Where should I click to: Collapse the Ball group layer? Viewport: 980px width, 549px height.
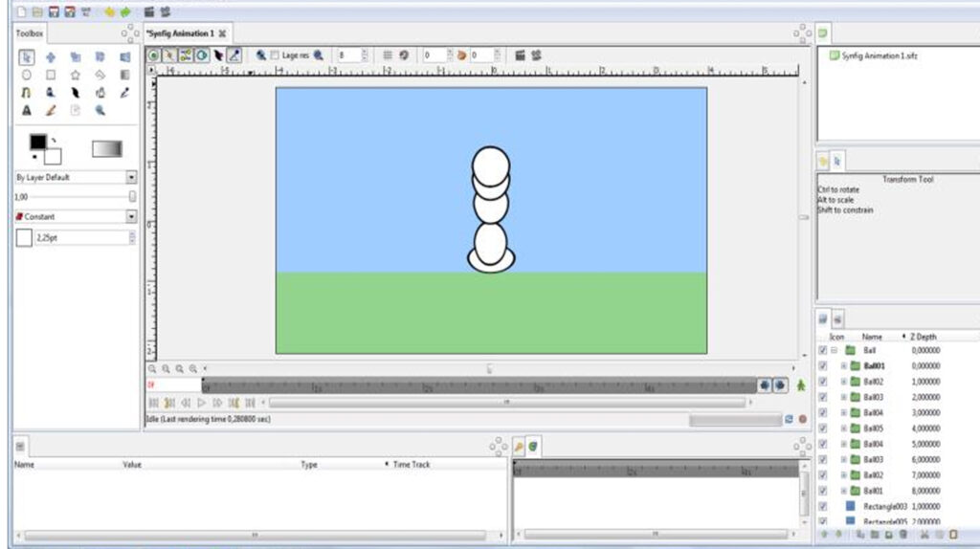tap(835, 351)
